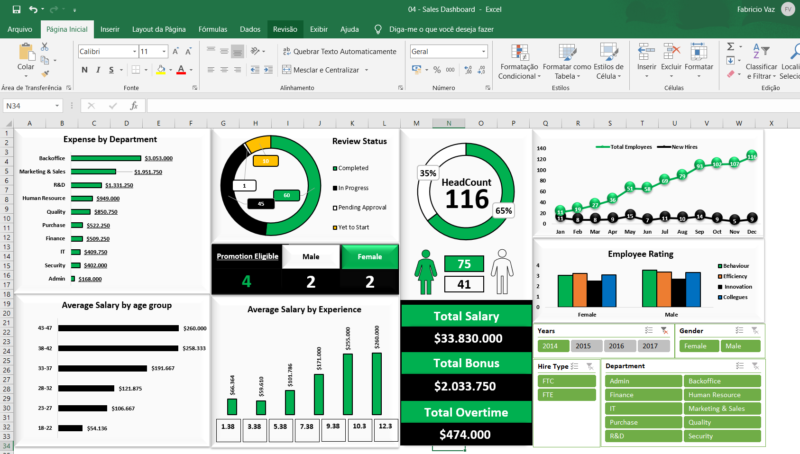
Task: Switch to the Fórmulas tab
Action: tap(213, 29)
